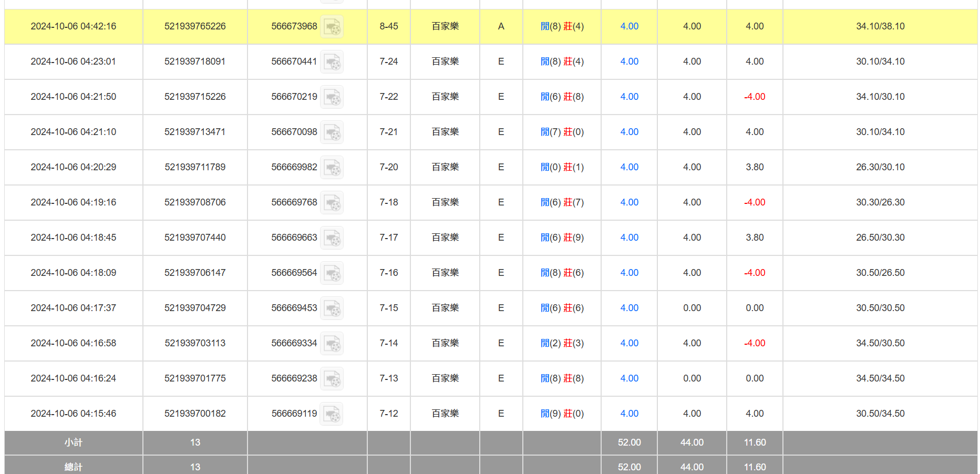Open video icon beside 566669453
Viewport: 980px width, 474px height.
(332, 308)
